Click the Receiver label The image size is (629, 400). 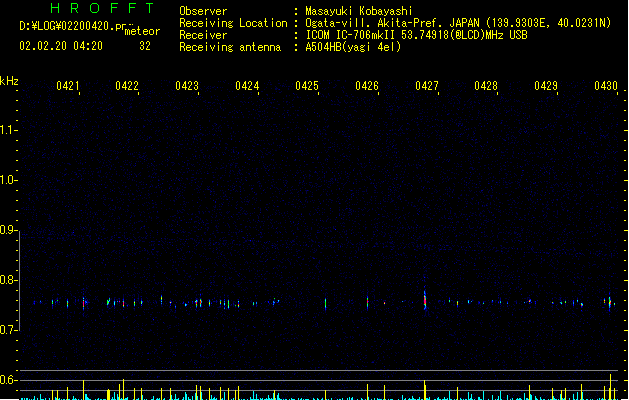coord(203,35)
